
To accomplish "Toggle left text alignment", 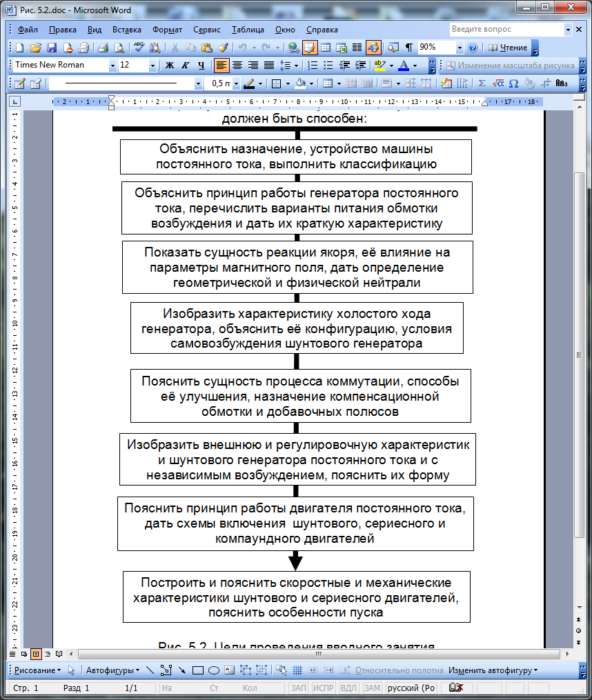I will point(221,66).
